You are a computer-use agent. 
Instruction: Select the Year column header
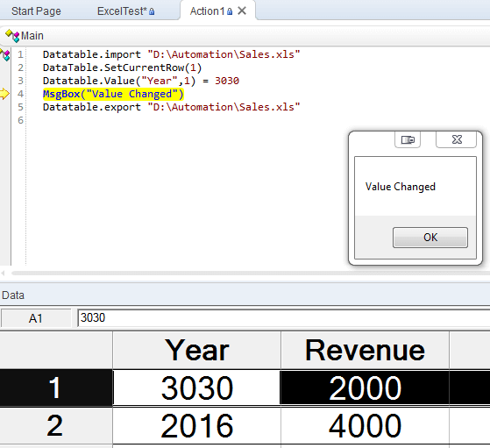(x=197, y=351)
